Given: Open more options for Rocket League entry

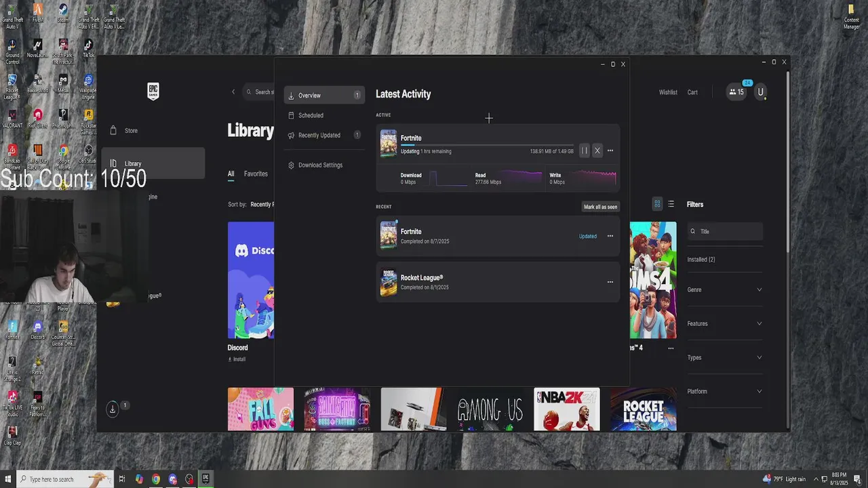Looking at the screenshot, I should [610, 282].
